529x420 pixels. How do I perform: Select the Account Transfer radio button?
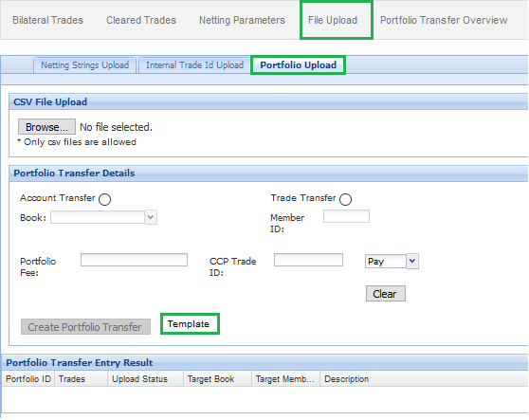pyautogui.click(x=104, y=199)
